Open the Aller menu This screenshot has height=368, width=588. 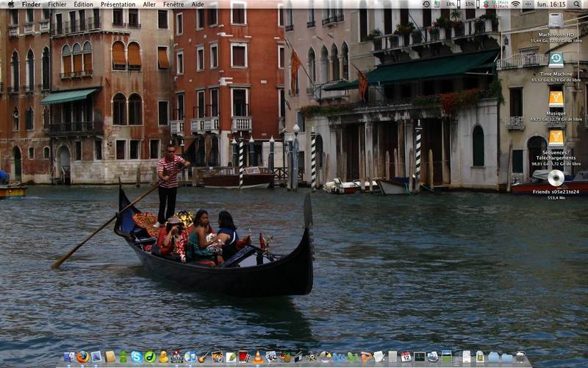click(149, 4)
